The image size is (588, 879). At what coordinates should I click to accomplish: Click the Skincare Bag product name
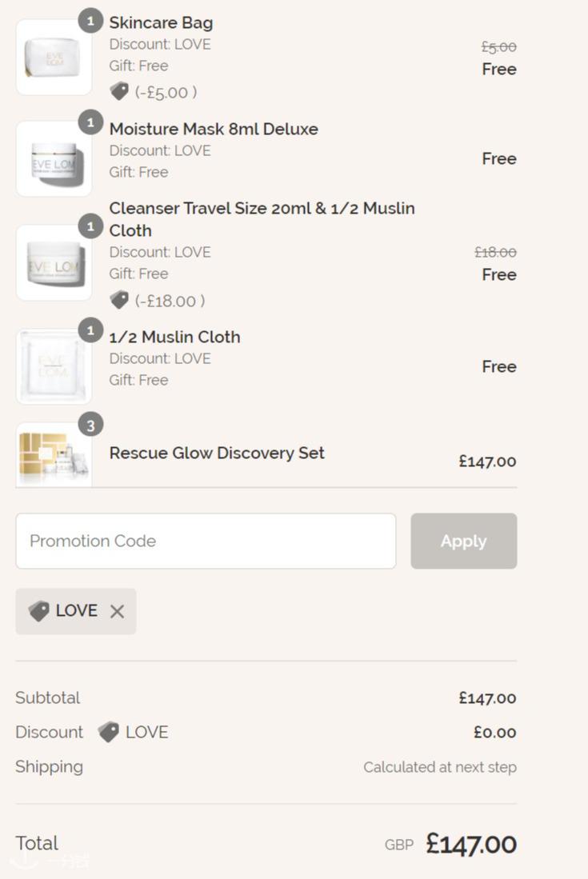(161, 22)
